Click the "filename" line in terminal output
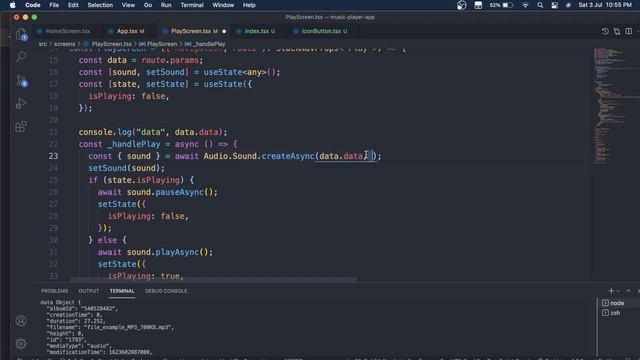 (x=110, y=327)
